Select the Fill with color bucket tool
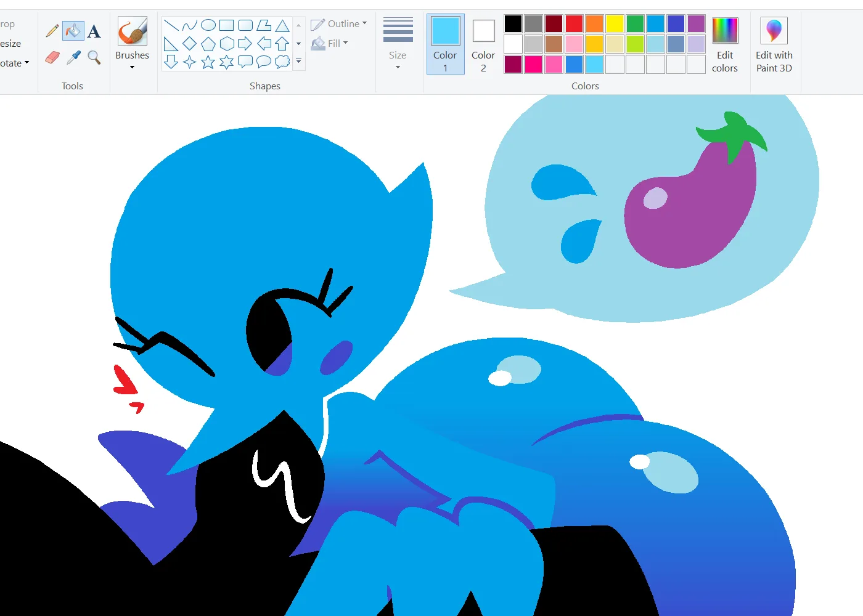The height and width of the screenshot is (616, 863). [x=73, y=30]
